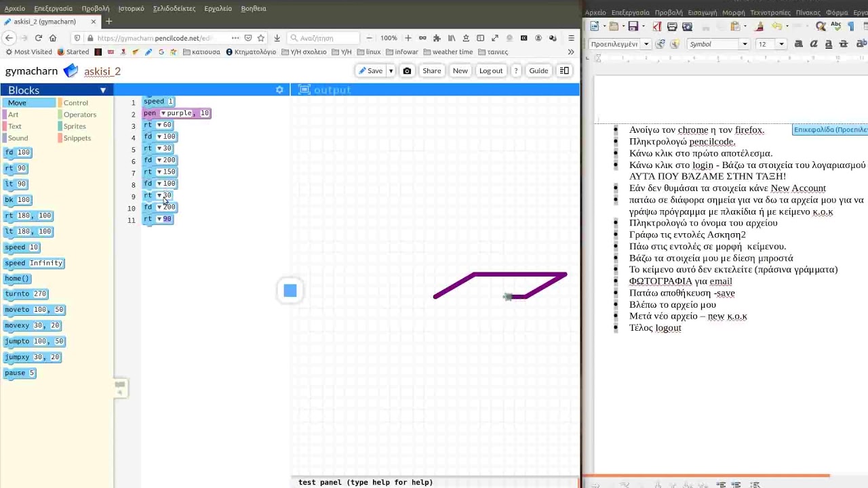
Task: Click the blue stop square button
Action: pos(290,291)
